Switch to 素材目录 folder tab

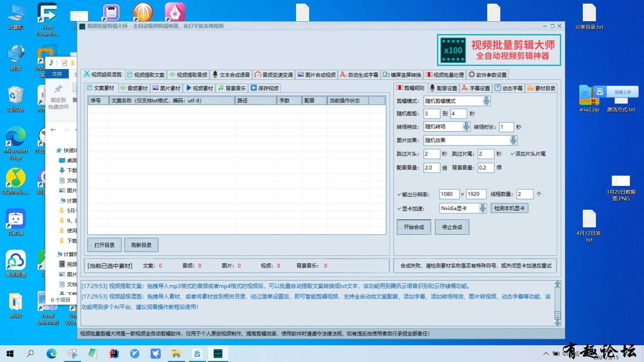(541, 88)
